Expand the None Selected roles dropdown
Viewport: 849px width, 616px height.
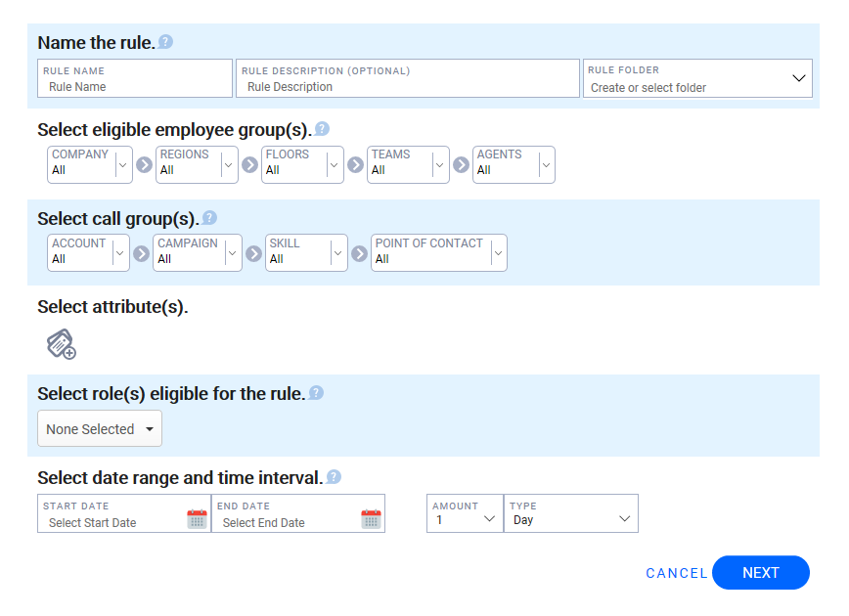(x=100, y=428)
